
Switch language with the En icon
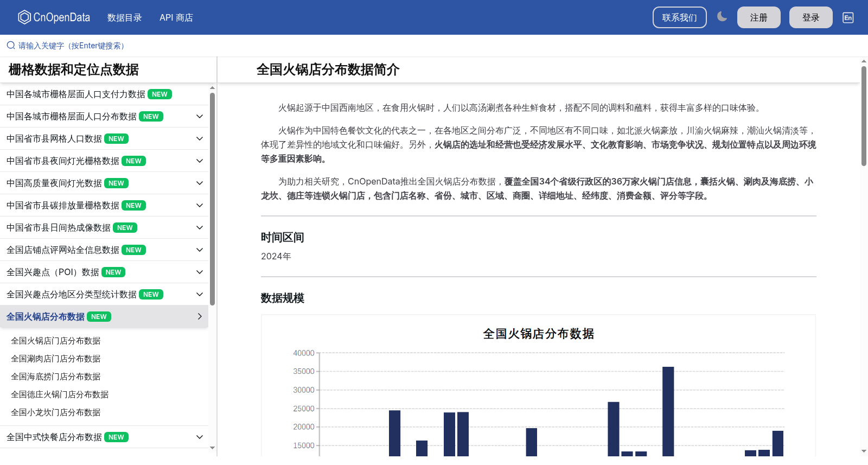tap(848, 17)
